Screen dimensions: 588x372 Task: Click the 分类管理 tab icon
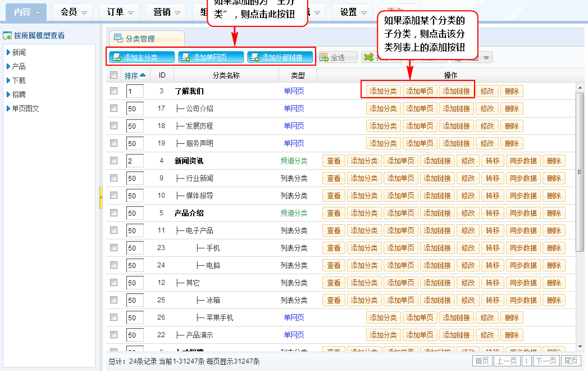pyautogui.click(x=118, y=39)
